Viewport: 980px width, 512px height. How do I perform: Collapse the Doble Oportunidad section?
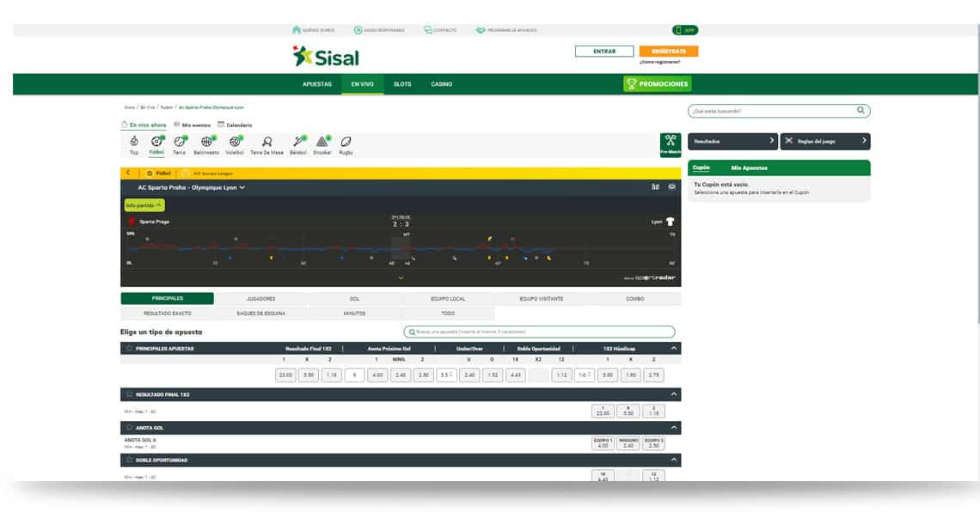[x=674, y=460]
